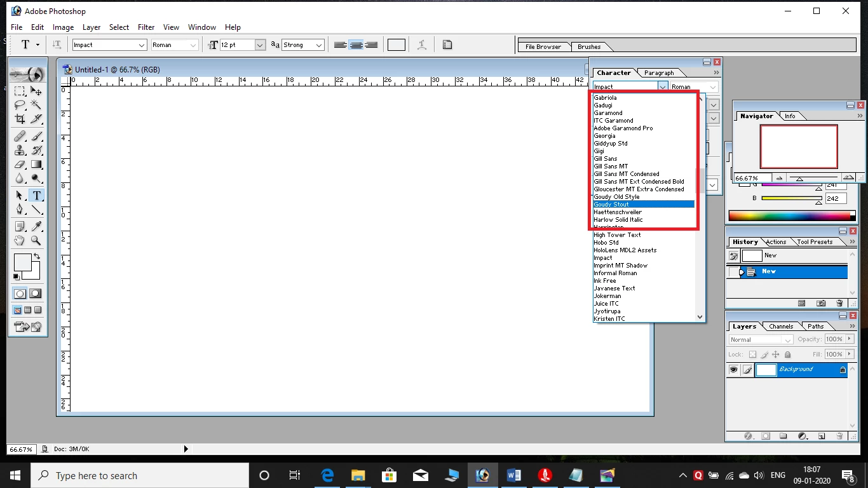Viewport: 868px width, 488px height.
Task: Select the History Brush tool
Action: [x=36, y=150]
